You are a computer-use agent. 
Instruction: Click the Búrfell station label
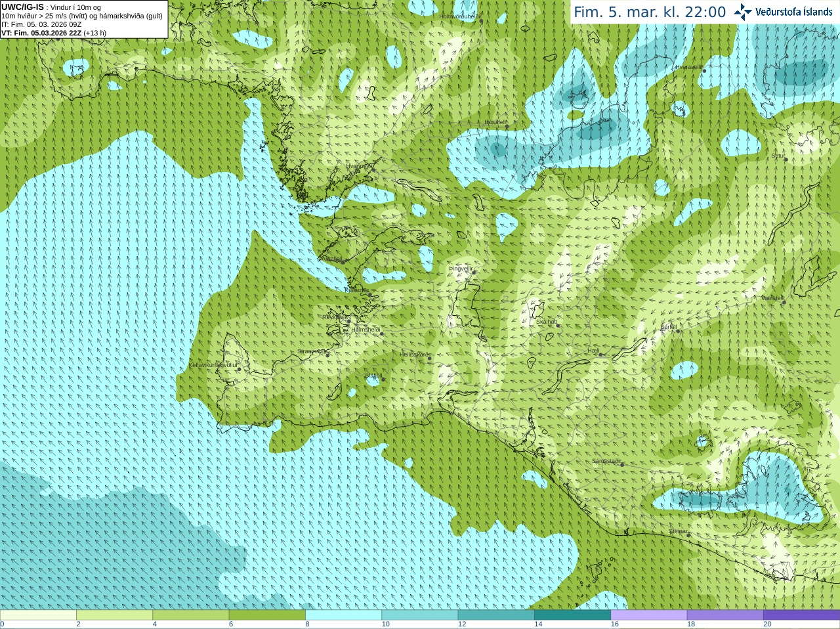click(x=668, y=327)
